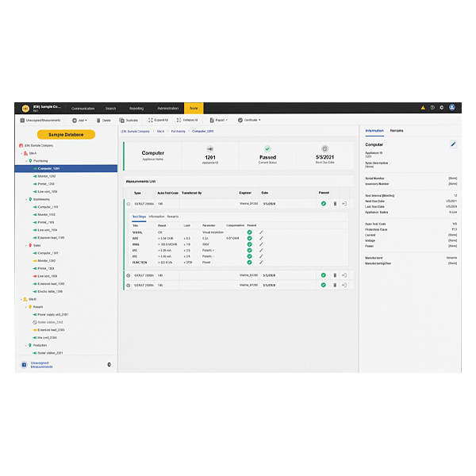Screen dimensions: 476x476
Task: Click Collapse All in the toolbar
Action: coord(187,121)
